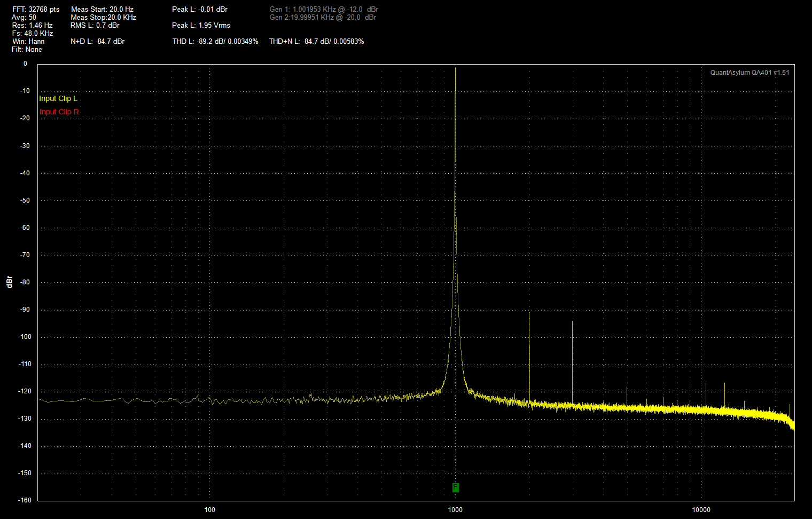
Task: Click 'Peak L: -0.01 dBr' readout
Action: coord(200,10)
